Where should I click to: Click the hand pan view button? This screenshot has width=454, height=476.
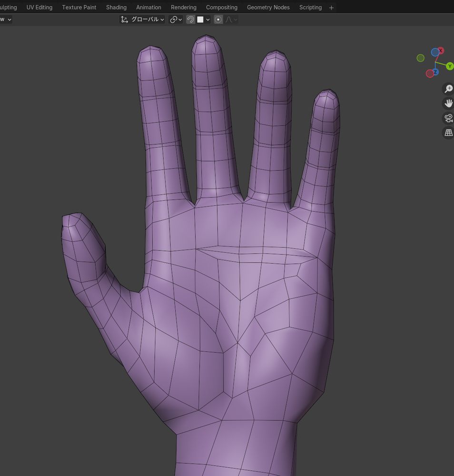(448, 103)
